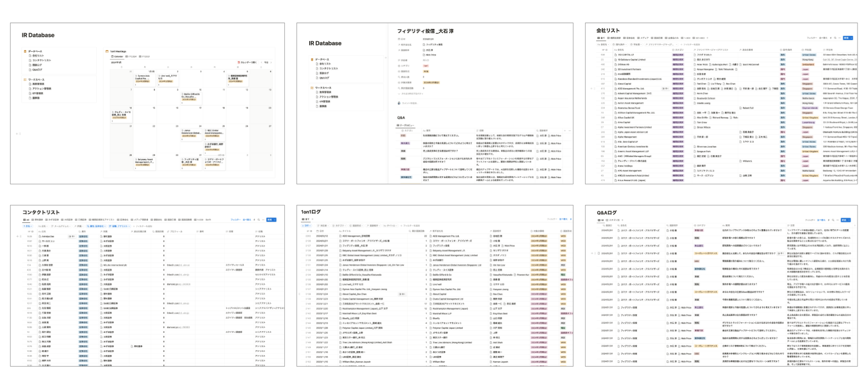Click the 今日 button in the calendar
Image resolution: width=868 pixels, height=385 pixels.
pos(266,62)
